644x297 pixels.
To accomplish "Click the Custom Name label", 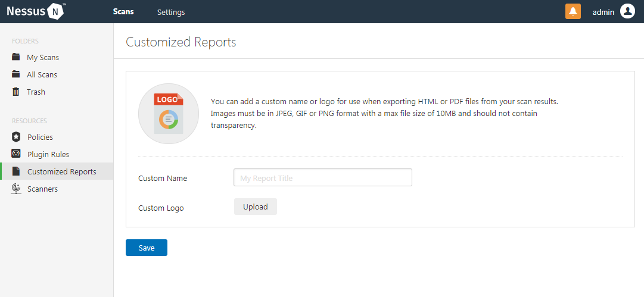I will coord(163,179).
